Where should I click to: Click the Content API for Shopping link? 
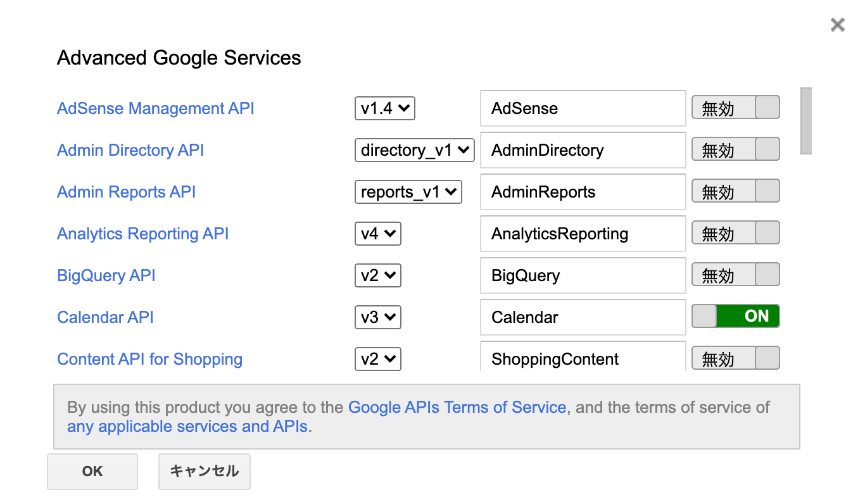click(x=149, y=359)
